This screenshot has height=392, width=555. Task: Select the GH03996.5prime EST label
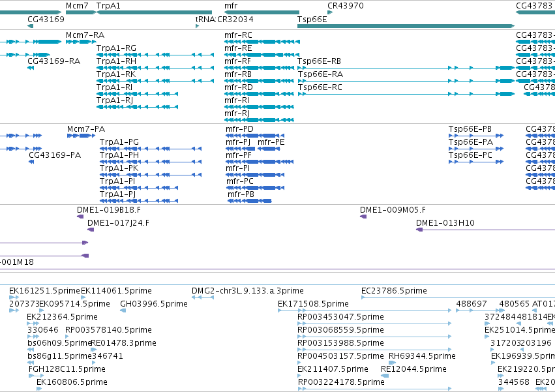point(154,304)
